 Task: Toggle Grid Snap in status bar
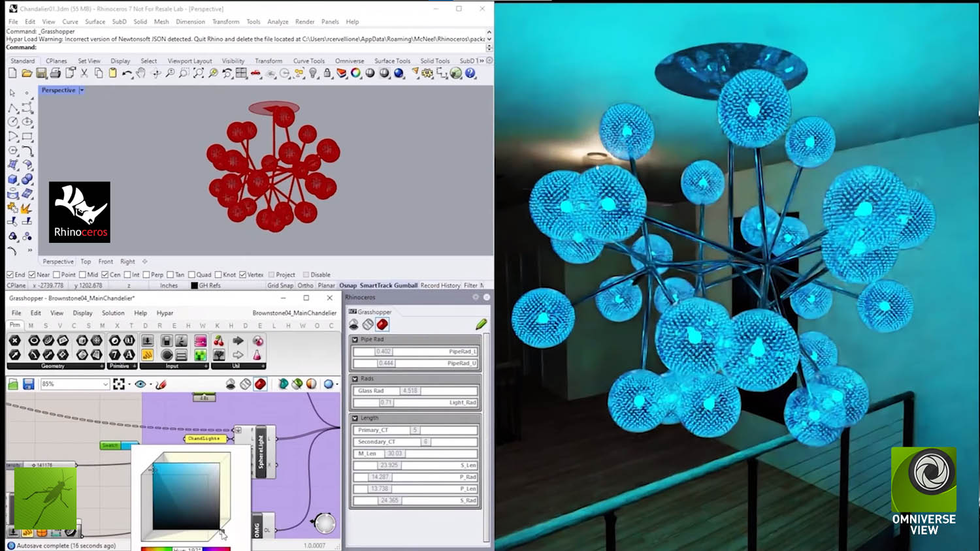coord(280,285)
